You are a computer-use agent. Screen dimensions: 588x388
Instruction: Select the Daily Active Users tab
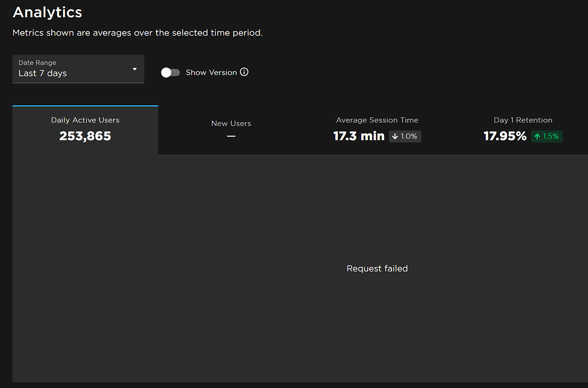click(85, 130)
